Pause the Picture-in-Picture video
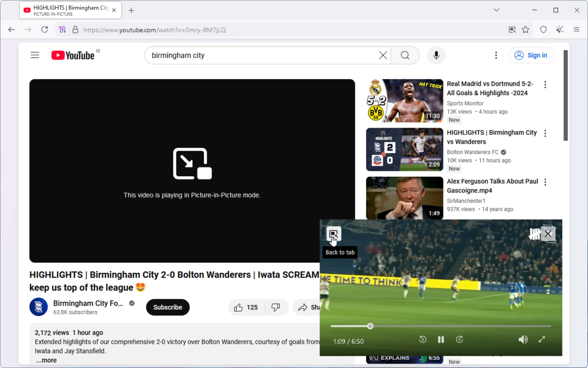This screenshot has height=368, width=588. (441, 339)
